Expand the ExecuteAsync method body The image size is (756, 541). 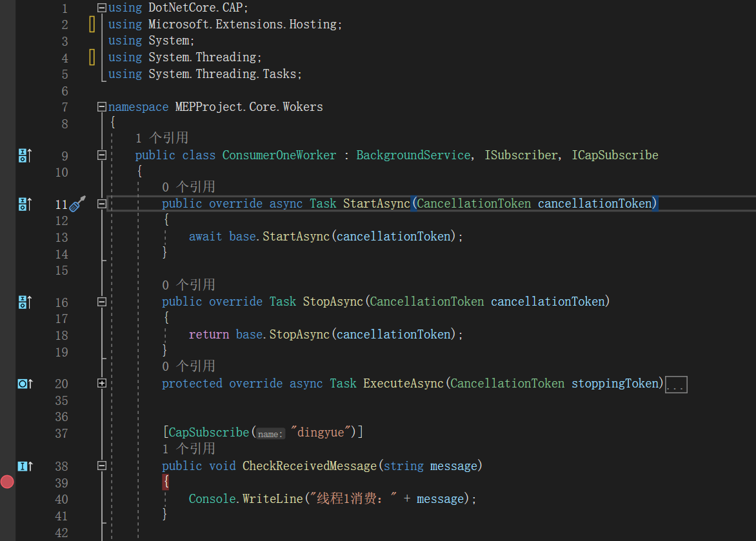point(101,383)
